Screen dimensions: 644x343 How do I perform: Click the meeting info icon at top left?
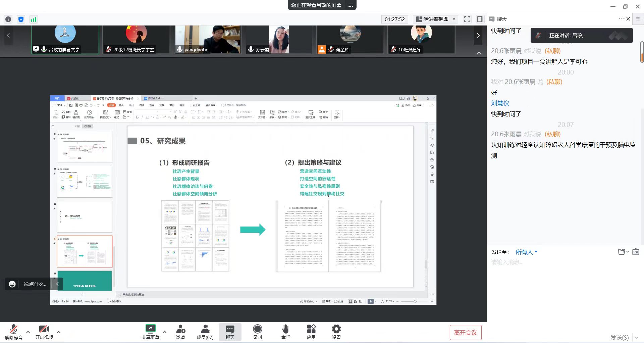point(8,19)
